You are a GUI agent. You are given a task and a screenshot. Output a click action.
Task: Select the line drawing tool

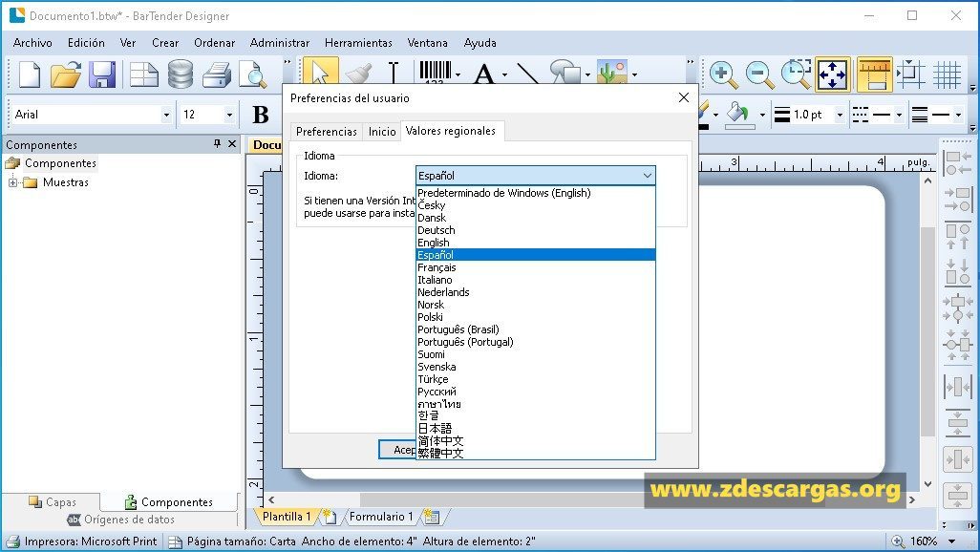coord(528,74)
